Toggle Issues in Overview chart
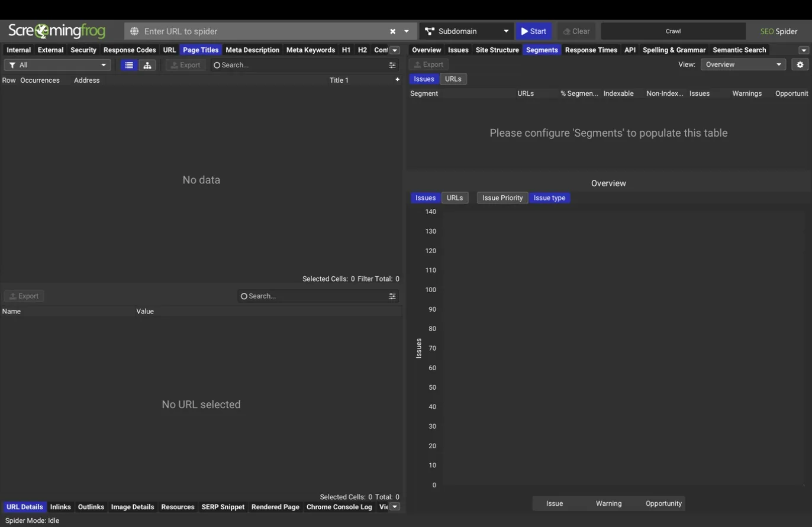This screenshot has width=812, height=527. tap(426, 198)
